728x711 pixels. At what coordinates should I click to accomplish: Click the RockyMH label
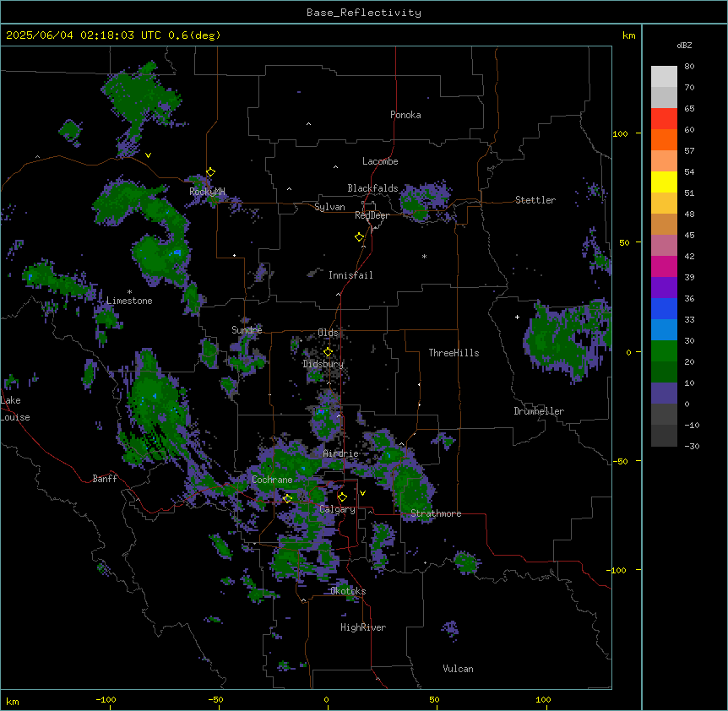[x=207, y=192]
